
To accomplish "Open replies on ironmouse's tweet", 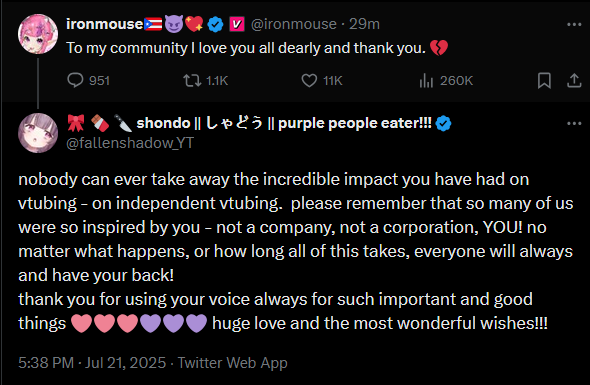I will [x=88, y=81].
